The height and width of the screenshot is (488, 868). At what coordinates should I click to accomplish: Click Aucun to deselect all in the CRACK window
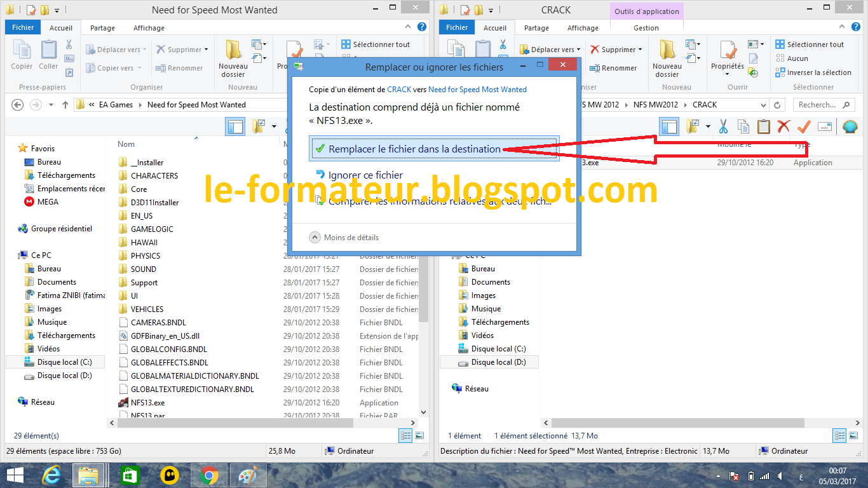click(x=792, y=58)
